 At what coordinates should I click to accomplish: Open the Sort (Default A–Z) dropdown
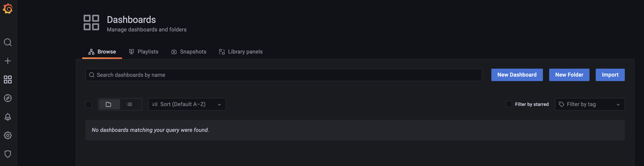tap(187, 104)
